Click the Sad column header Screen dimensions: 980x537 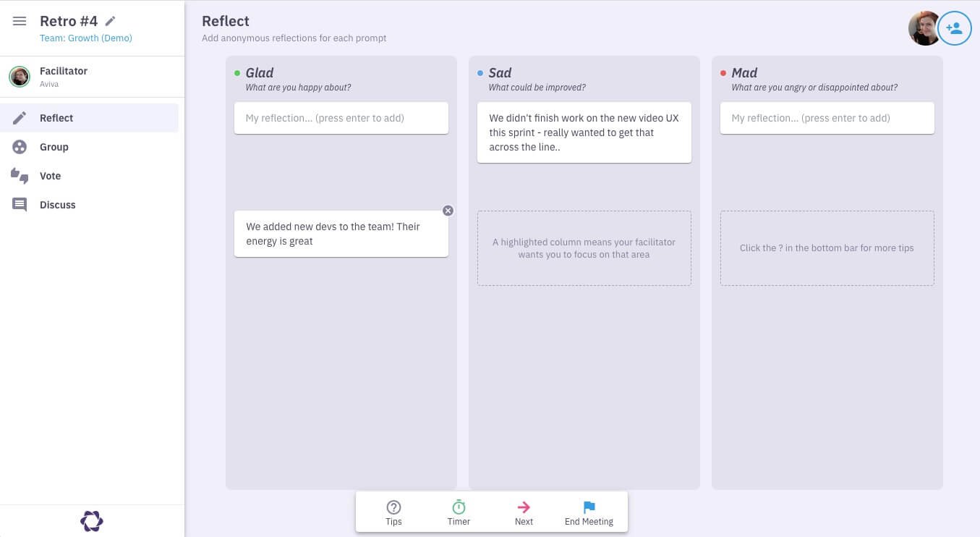pos(500,73)
